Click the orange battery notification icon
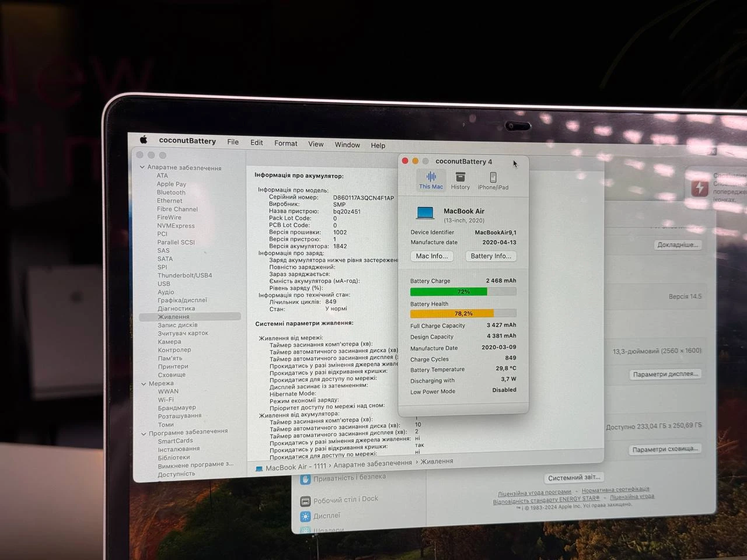This screenshot has height=560, width=747. point(699,188)
